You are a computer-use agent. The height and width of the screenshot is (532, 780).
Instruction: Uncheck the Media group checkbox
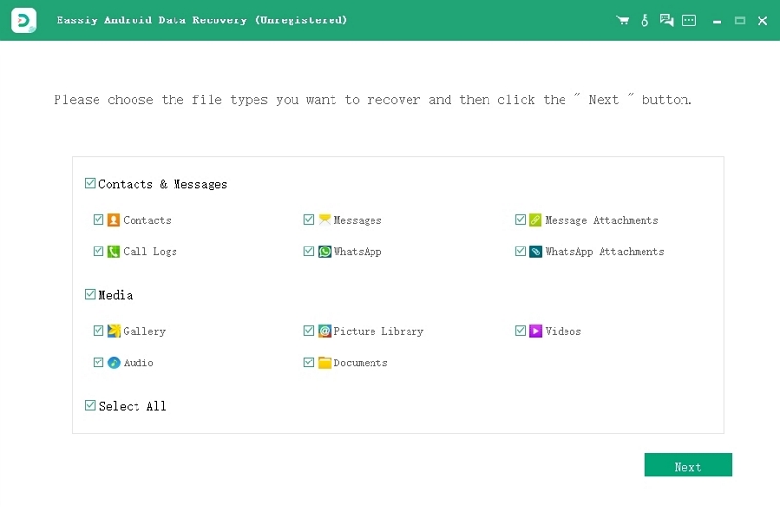pos(90,294)
